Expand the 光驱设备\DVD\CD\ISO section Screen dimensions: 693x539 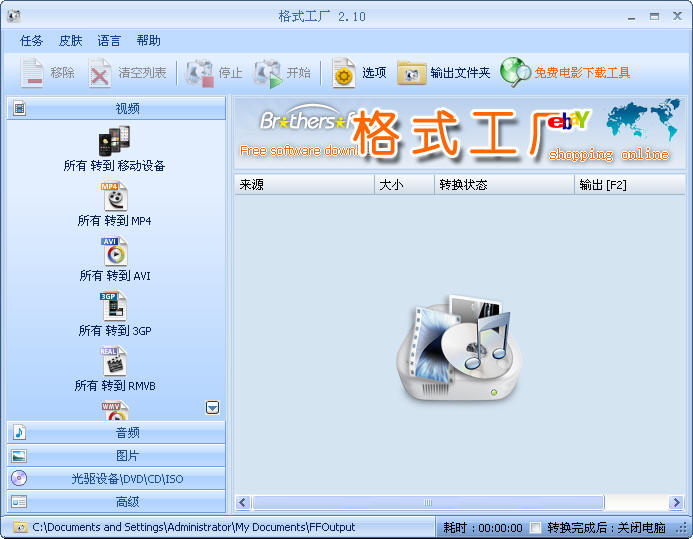pyautogui.click(x=116, y=478)
